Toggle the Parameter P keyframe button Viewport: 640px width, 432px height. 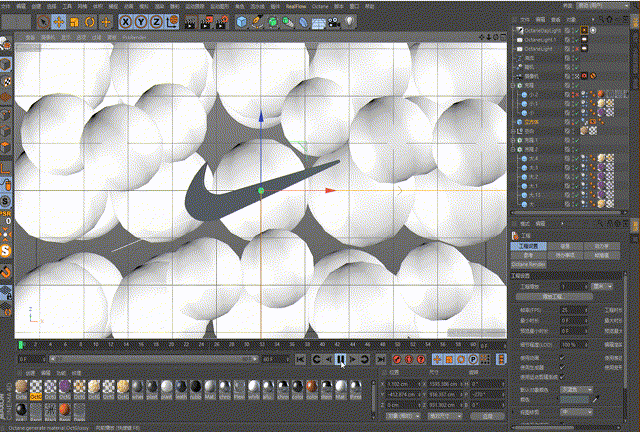click(473, 359)
